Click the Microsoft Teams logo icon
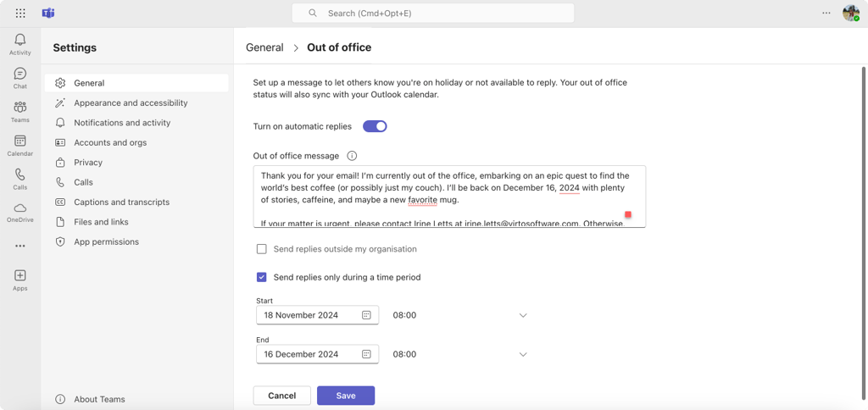The height and width of the screenshot is (410, 868). click(x=48, y=14)
